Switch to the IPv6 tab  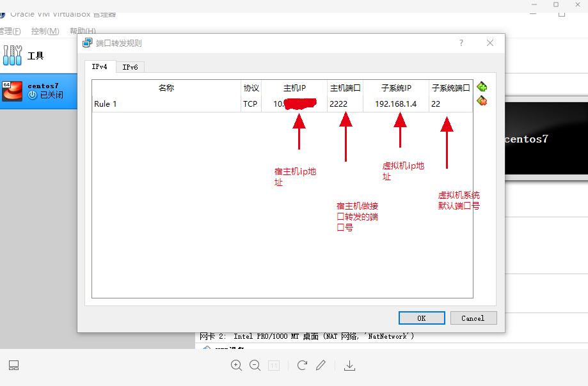(130, 66)
